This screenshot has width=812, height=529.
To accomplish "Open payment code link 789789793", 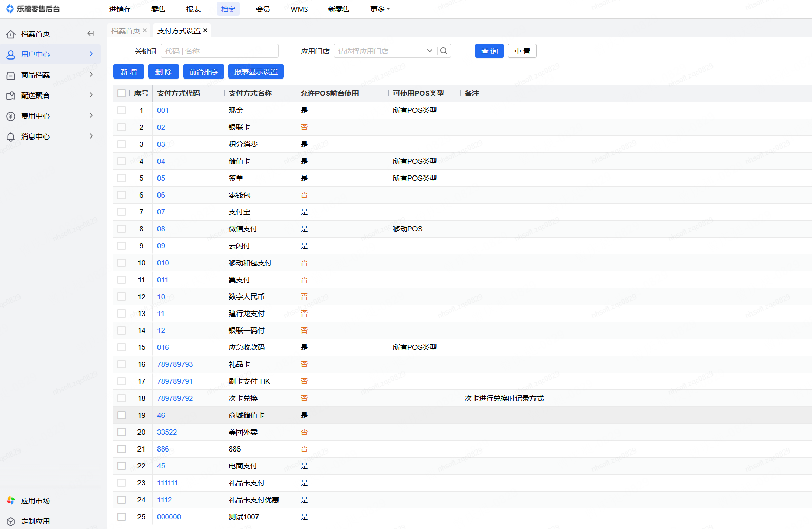I will 175,364.
